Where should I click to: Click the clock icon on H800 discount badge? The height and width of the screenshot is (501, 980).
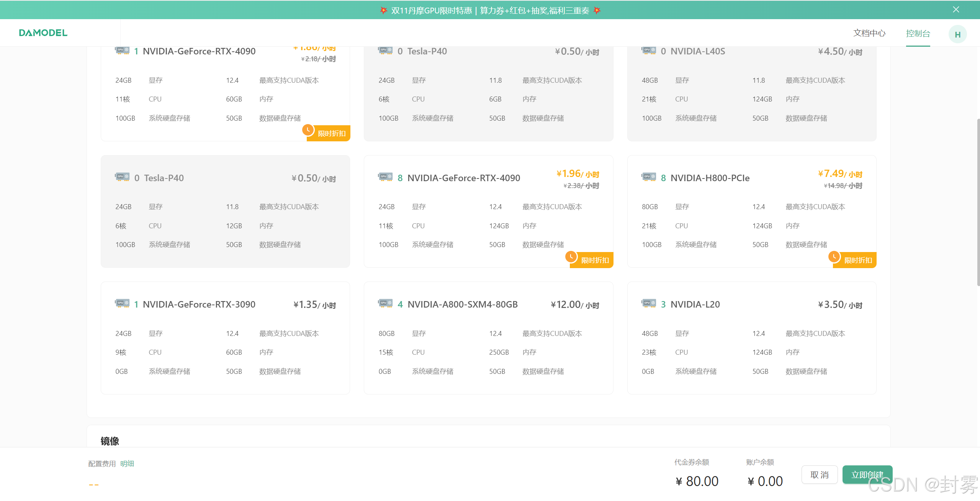(x=834, y=256)
